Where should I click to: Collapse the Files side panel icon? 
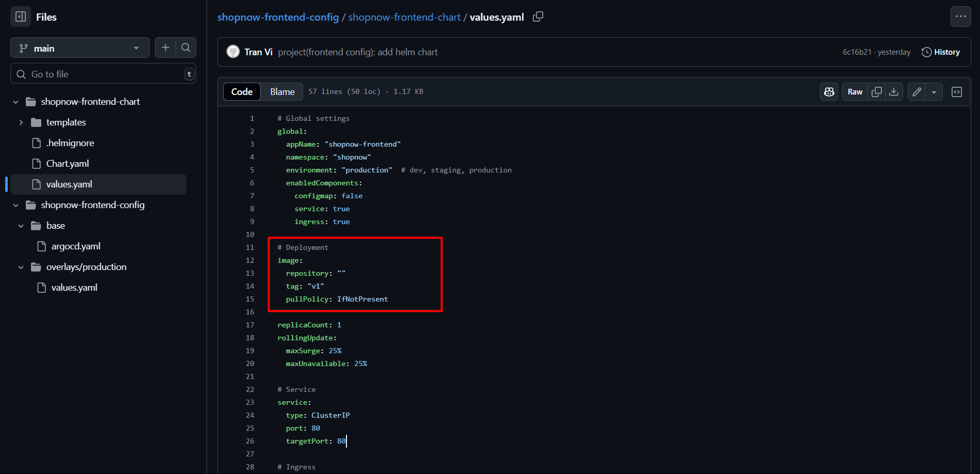[x=21, y=17]
